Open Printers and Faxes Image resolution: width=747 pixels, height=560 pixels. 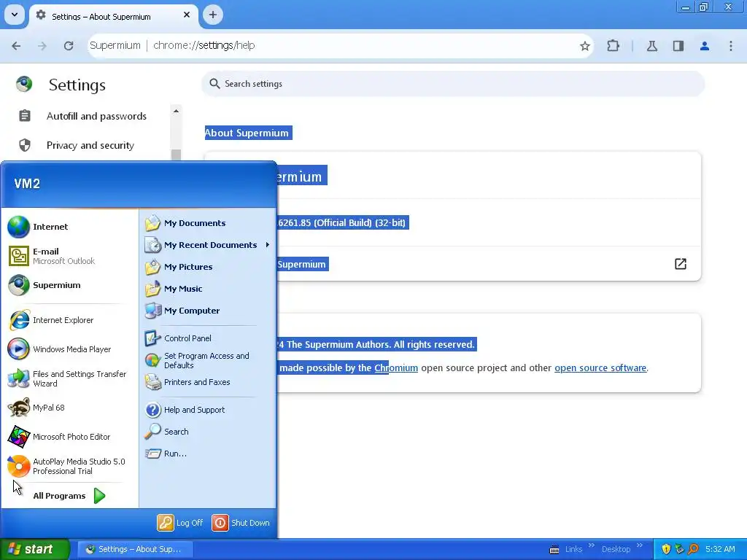pos(187,382)
